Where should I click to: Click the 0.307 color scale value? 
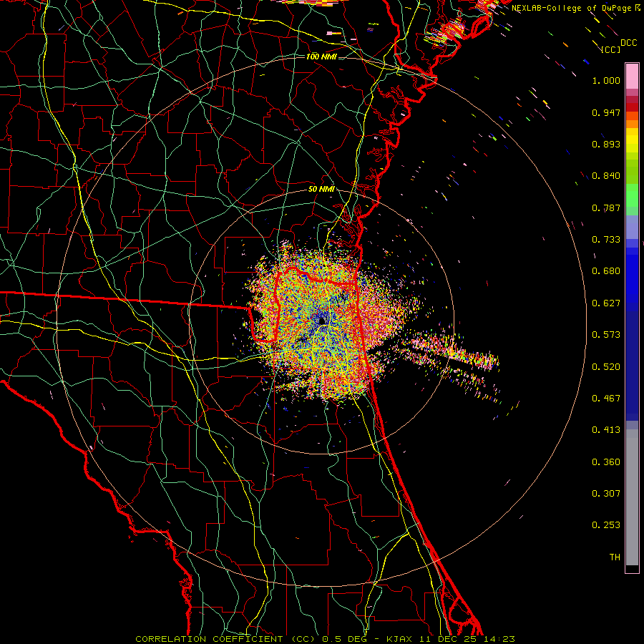606,494
